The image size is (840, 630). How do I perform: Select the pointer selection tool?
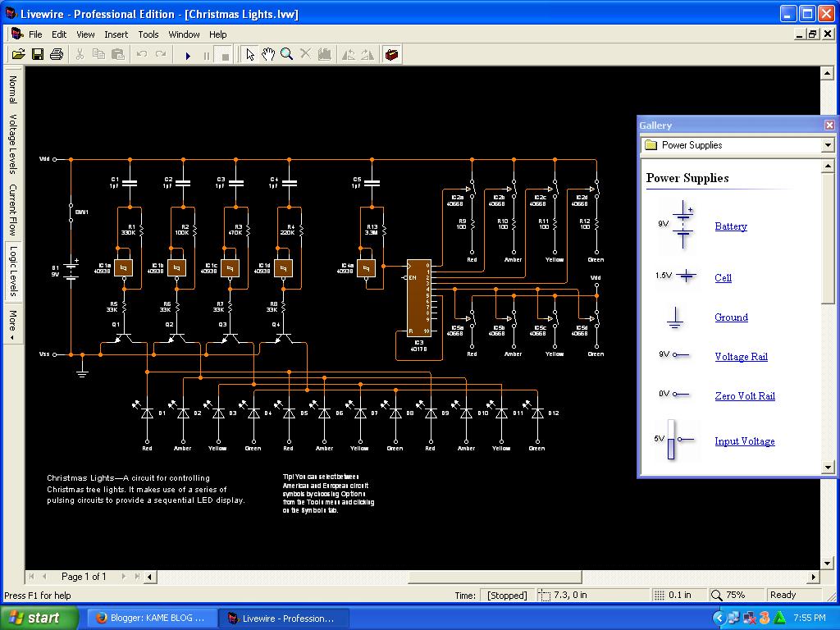click(250, 54)
